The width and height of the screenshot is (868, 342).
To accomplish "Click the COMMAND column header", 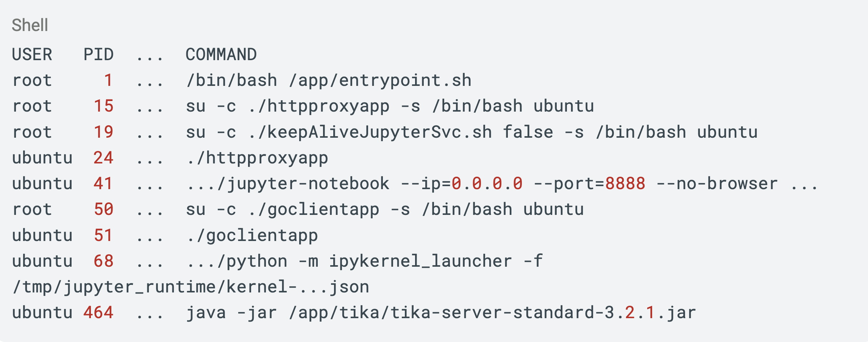I will (x=221, y=54).
